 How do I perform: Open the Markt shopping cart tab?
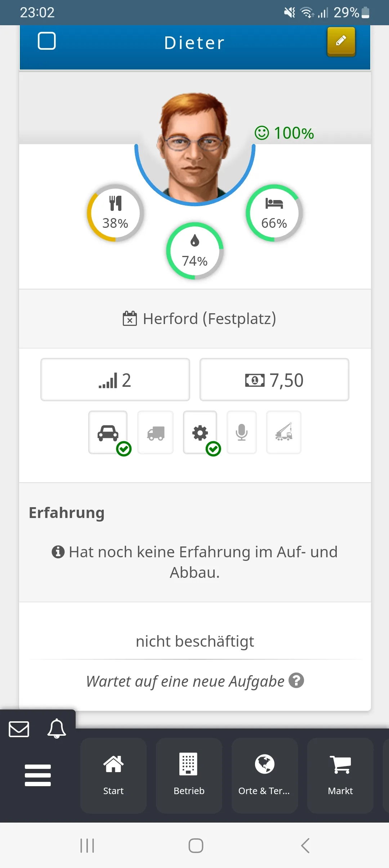point(340,775)
